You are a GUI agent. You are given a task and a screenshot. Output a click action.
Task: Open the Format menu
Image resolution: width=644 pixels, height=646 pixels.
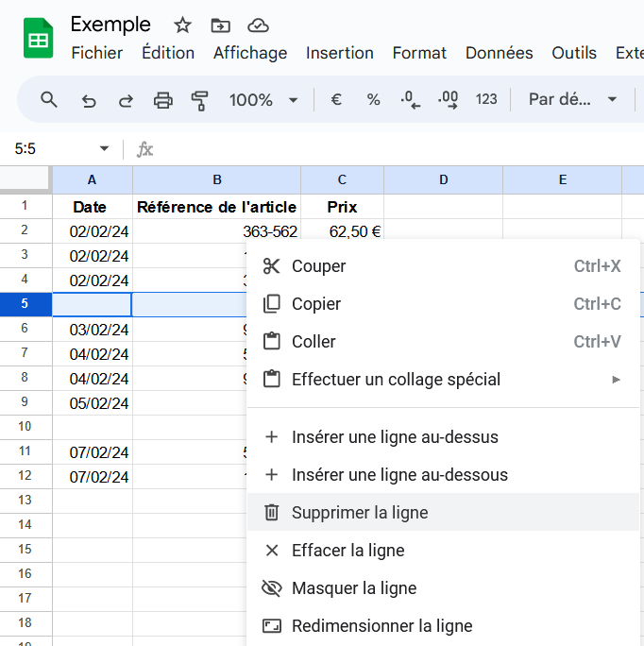tap(419, 53)
